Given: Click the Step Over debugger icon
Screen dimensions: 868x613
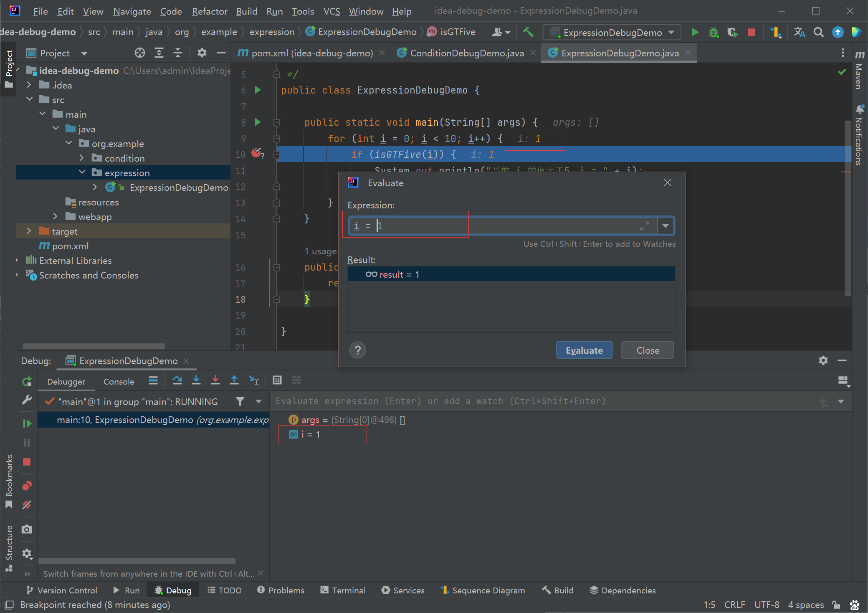Looking at the screenshot, I should click(177, 380).
